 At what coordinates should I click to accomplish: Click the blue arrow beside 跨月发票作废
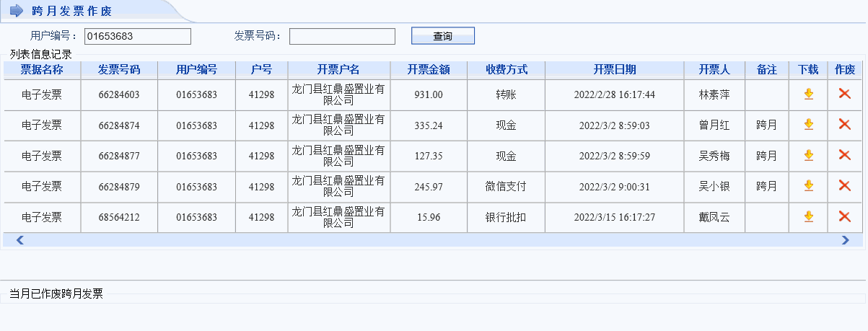click(17, 11)
